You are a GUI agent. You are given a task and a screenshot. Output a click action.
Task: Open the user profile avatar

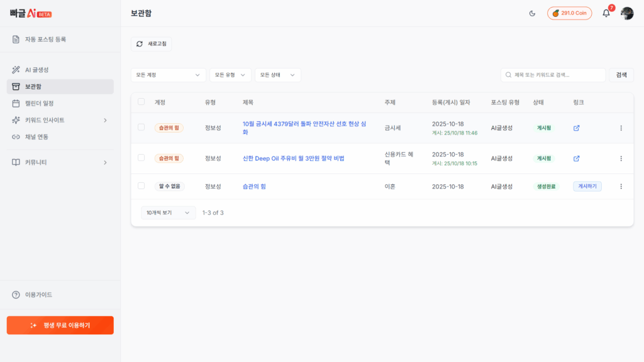click(626, 13)
